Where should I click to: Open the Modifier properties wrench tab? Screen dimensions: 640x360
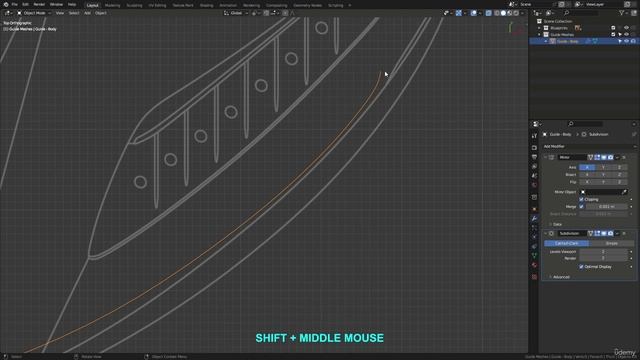[534, 218]
